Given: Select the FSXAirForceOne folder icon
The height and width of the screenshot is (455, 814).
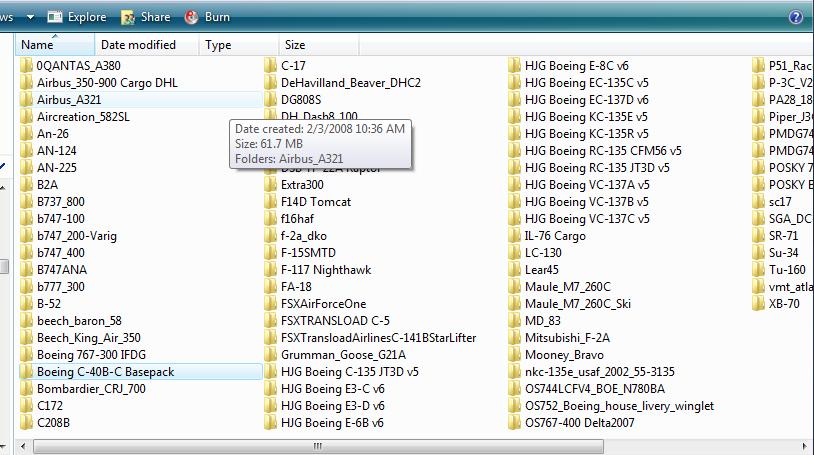Looking at the screenshot, I should [x=270, y=304].
